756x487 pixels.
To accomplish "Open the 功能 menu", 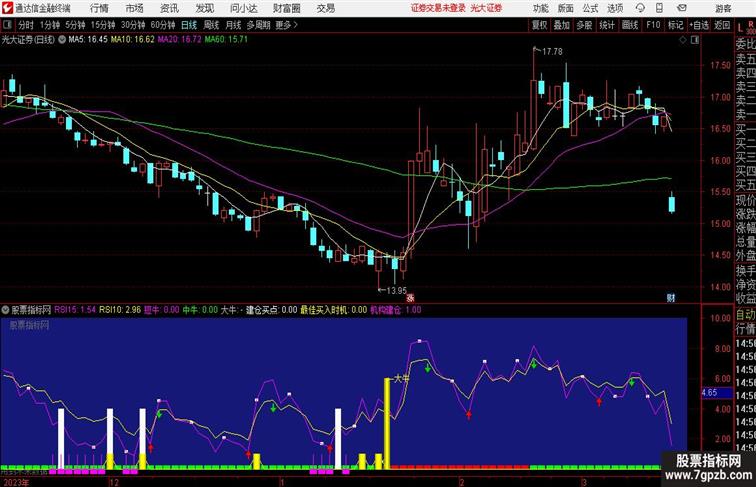I will click(540, 8).
